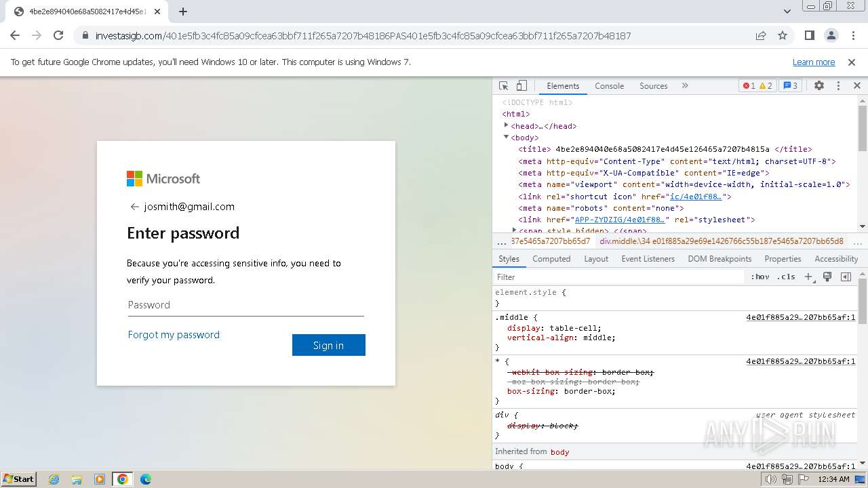
Task: Show errors and warnings count
Action: 757,86
